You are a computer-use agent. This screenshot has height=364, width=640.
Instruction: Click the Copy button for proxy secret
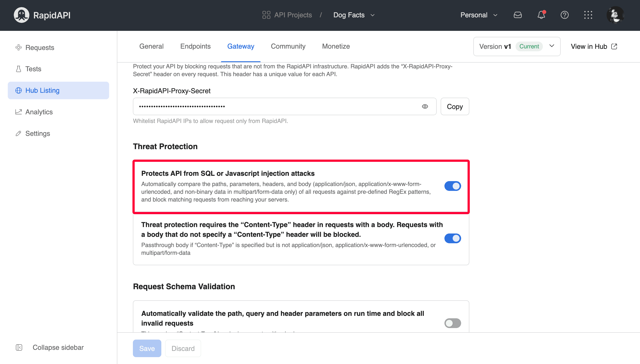454,106
